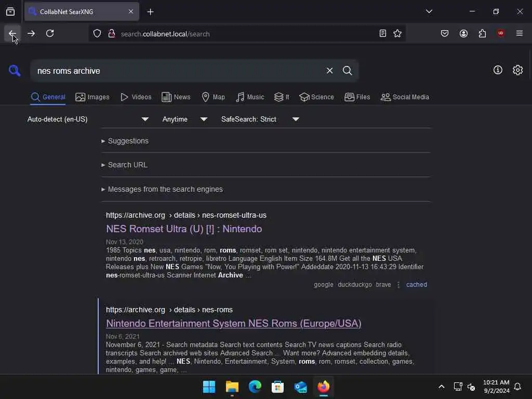Switch to the News tab
This screenshot has width=532, height=399.
coord(176,97)
